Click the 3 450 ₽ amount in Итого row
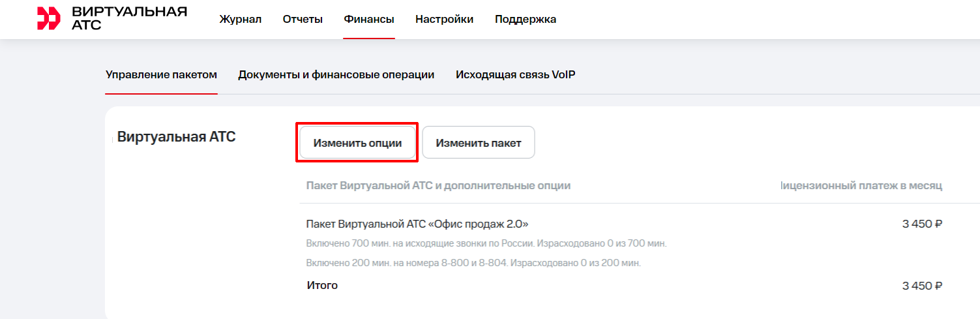This screenshot has width=980, height=319. [x=922, y=286]
